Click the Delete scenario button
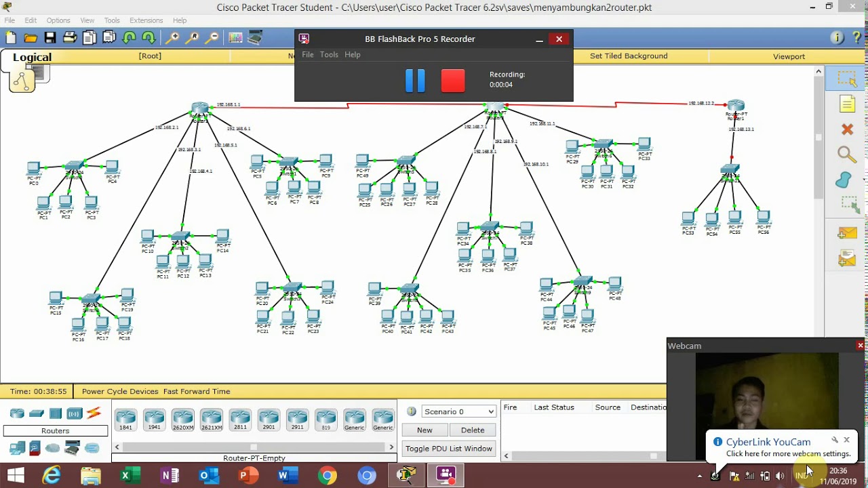The height and width of the screenshot is (488, 868). pos(473,430)
